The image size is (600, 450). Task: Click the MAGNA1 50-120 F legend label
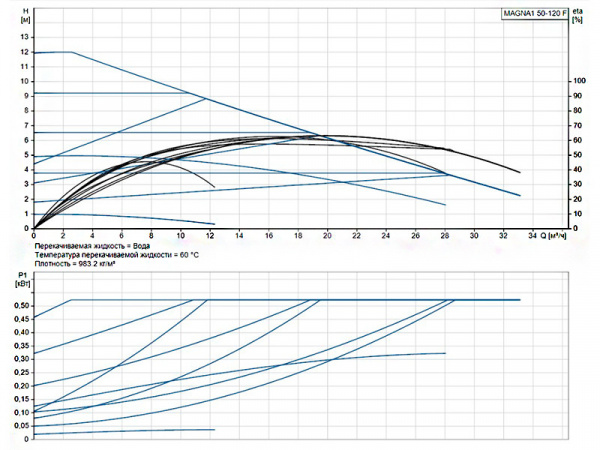(535, 13)
